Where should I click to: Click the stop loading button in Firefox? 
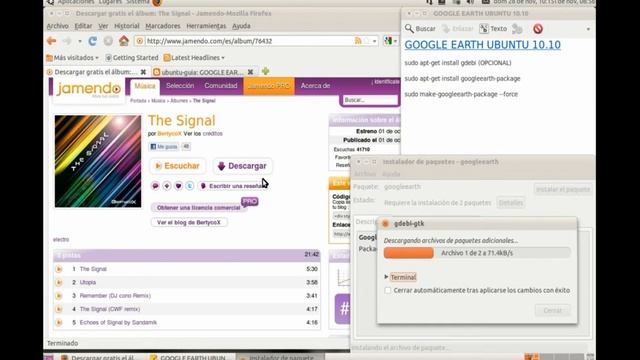point(108,41)
